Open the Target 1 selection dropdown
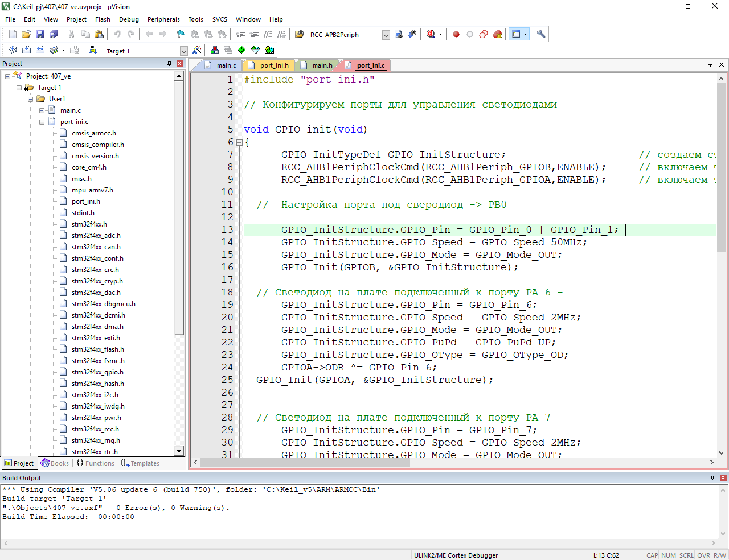The image size is (729, 560). pyautogui.click(x=183, y=51)
